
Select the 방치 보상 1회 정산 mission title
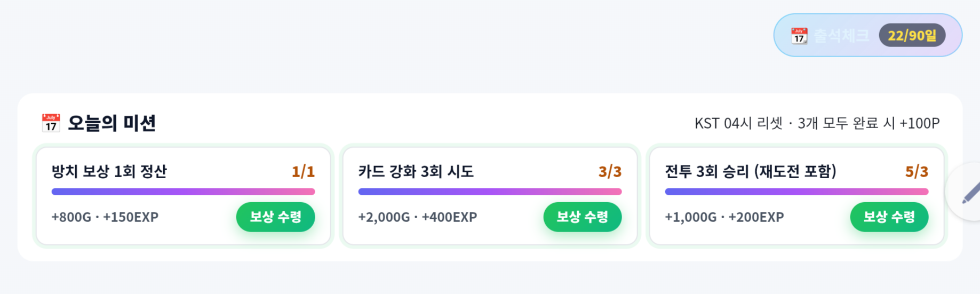coord(109,171)
